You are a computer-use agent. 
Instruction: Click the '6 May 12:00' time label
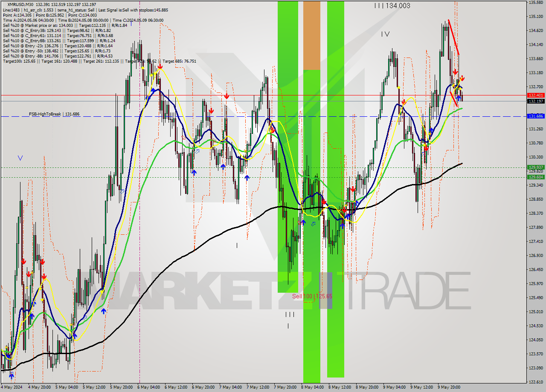tap(175, 387)
